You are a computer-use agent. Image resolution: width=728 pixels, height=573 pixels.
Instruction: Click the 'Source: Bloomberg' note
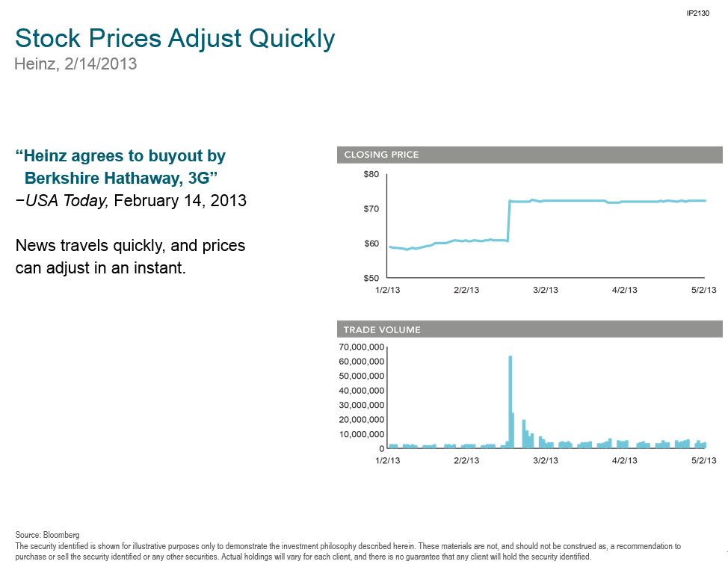point(47,535)
